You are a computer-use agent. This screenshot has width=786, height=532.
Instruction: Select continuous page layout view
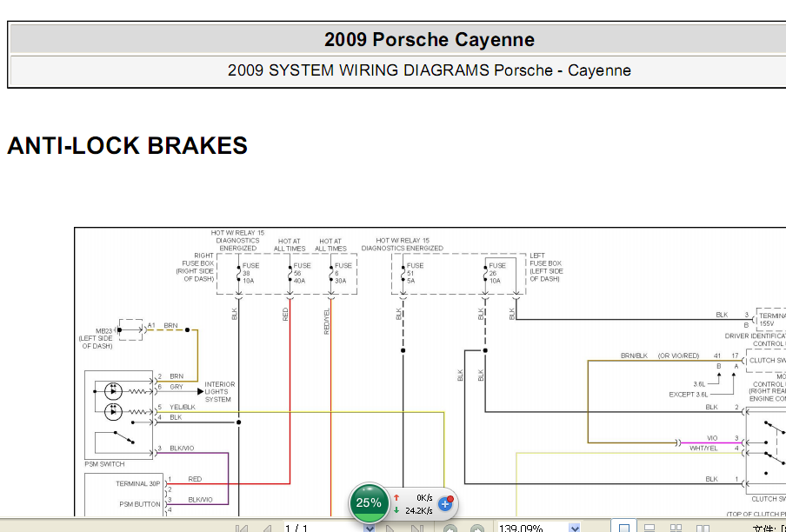649,528
